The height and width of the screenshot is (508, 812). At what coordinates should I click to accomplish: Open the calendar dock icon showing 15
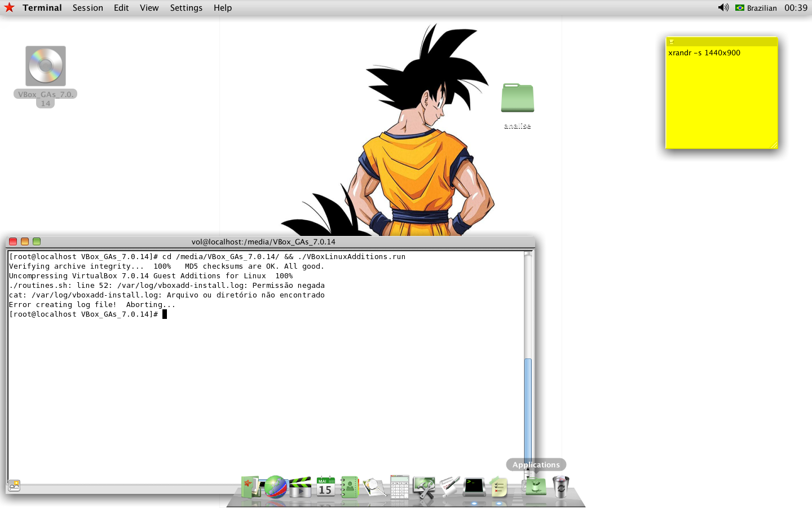pos(325,487)
